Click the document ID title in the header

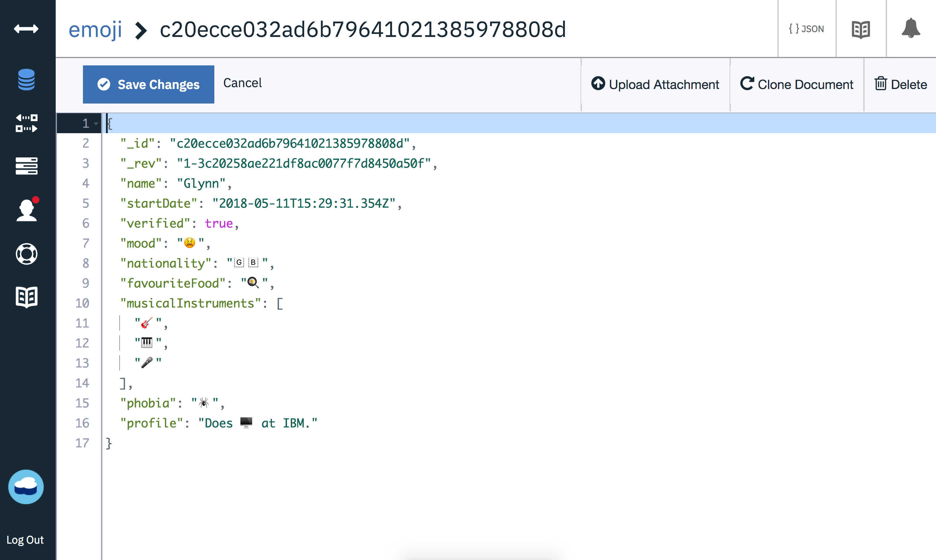point(363,29)
